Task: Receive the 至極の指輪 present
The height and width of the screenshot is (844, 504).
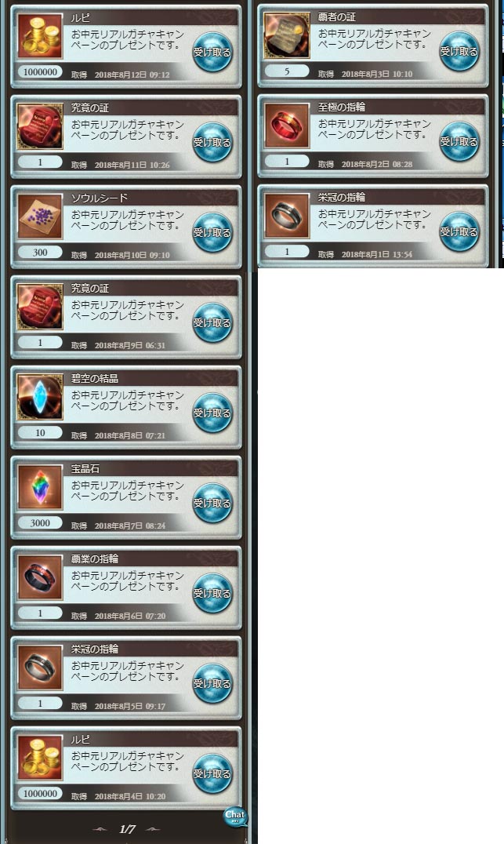Action: [459, 141]
